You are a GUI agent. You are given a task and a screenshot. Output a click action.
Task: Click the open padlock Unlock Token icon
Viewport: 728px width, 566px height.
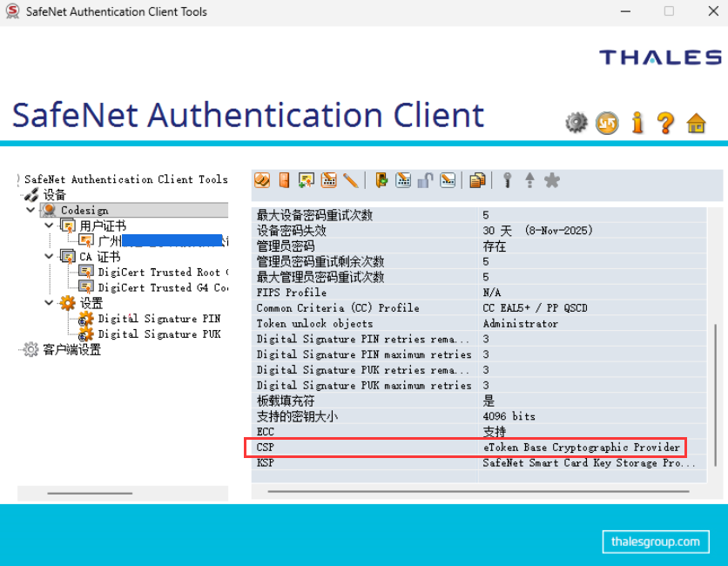(425, 180)
